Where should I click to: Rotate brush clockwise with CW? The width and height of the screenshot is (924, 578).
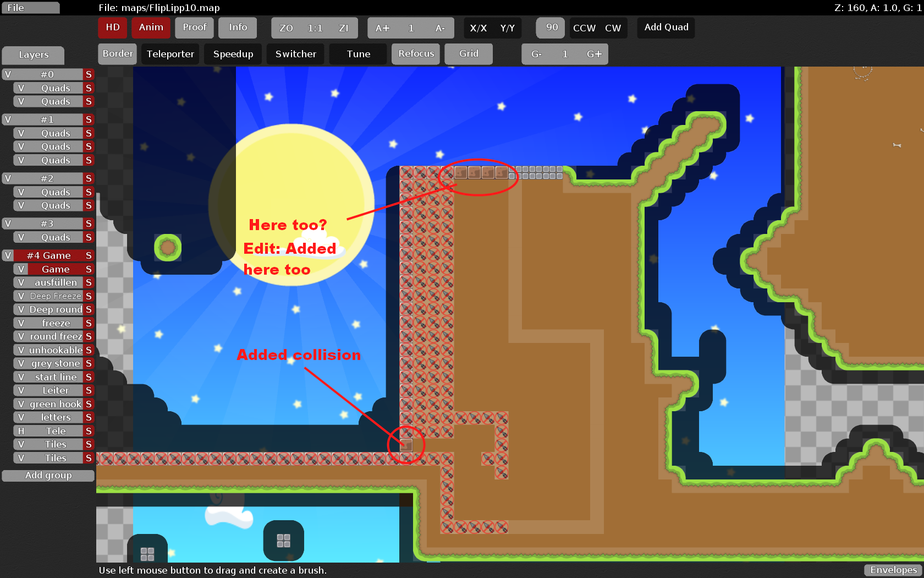click(x=613, y=28)
